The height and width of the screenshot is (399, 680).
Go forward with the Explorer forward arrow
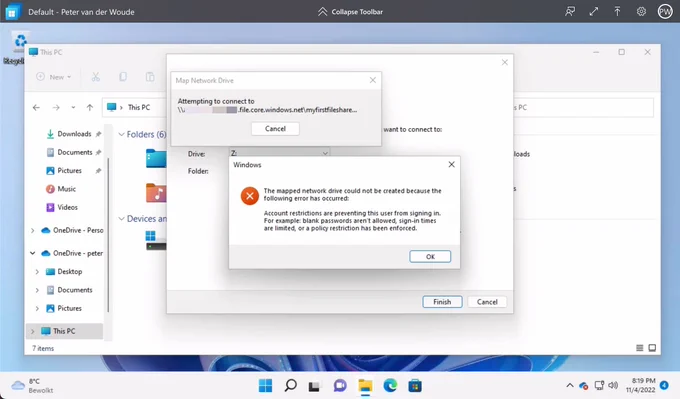[56, 107]
